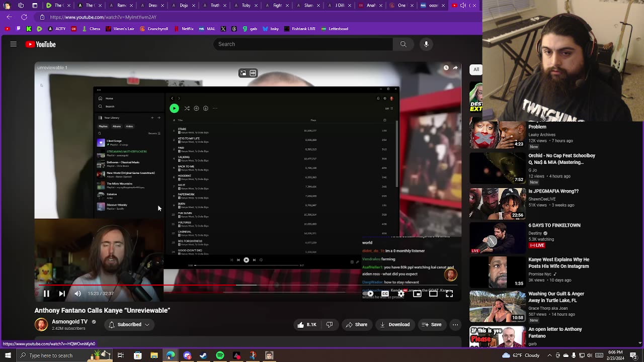Image resolution: width=644 pixels, height=362 pixels.
Task: Download the video
Action: point(394,325)
